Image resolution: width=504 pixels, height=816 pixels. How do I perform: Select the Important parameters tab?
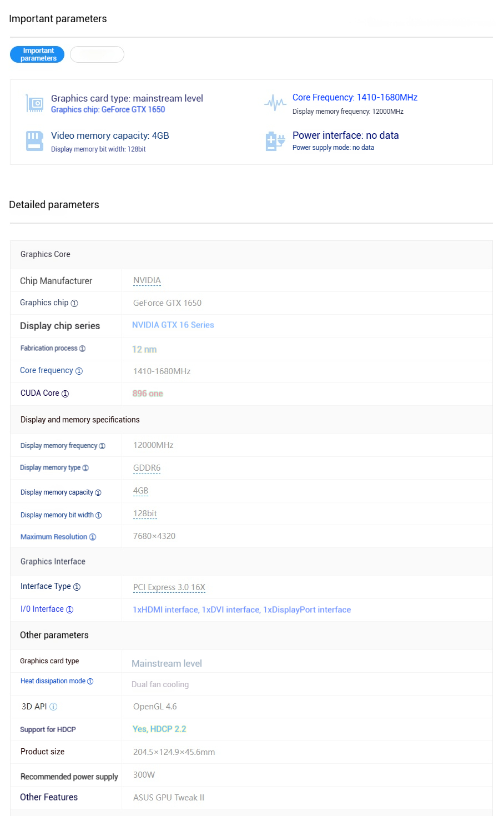click(x=37, y=54)
